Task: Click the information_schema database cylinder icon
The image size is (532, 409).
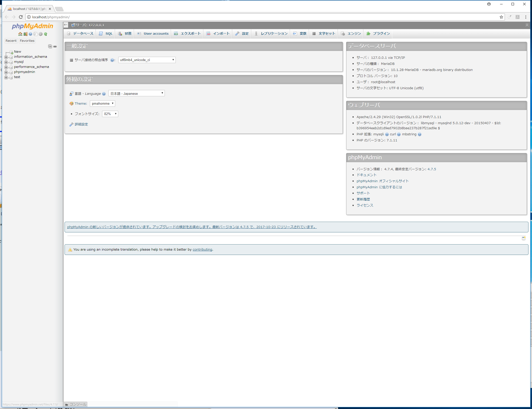Action: tap(11, 57)
